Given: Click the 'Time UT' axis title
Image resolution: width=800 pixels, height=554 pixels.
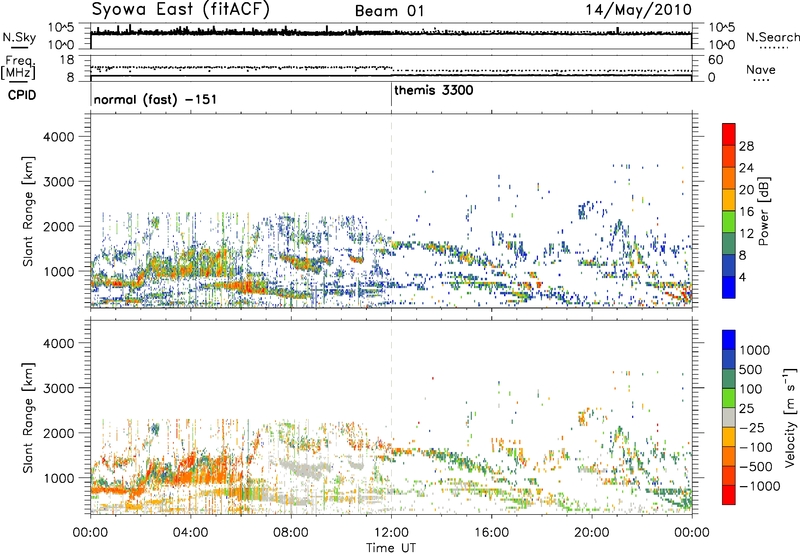Looking at the screenshot, I should (x=391, y=548).
